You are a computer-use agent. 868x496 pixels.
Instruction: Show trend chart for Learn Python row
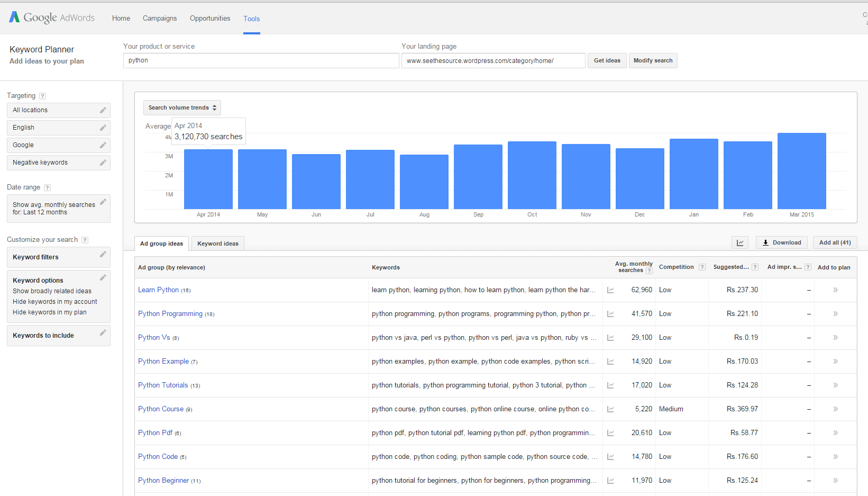[610, 290]
